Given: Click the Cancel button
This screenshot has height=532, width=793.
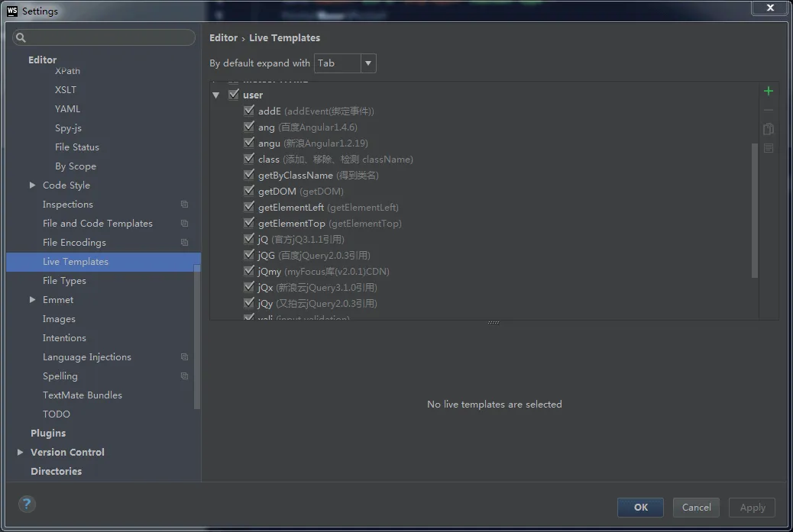Looking at the screenshot, I should point(696,508).
